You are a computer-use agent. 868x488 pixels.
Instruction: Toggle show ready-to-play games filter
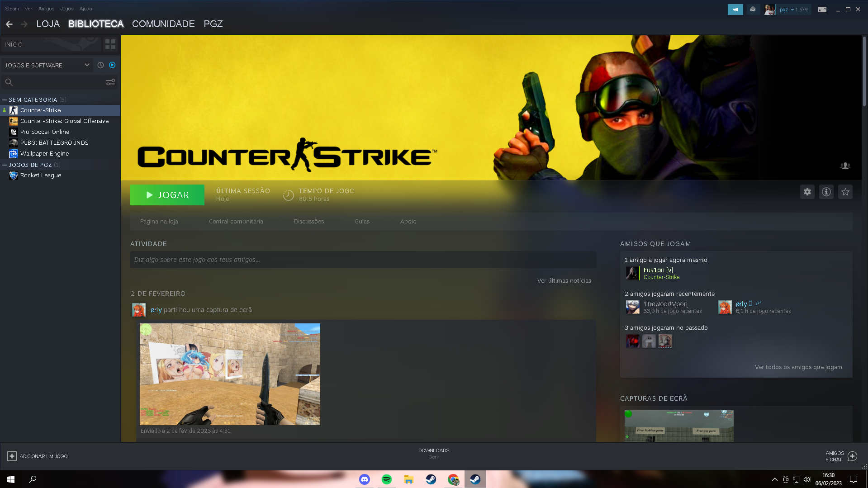pyautogui.click(x=112, y=65)
